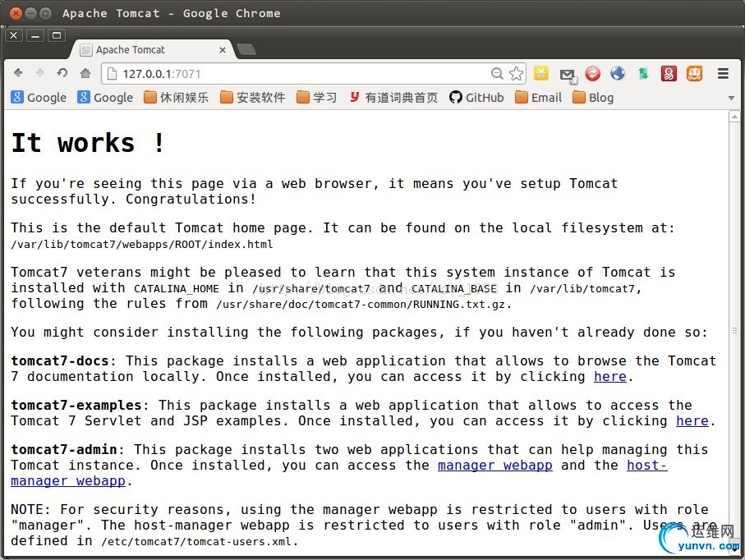Select the Apache Tomcat tab

pos(152,49)
